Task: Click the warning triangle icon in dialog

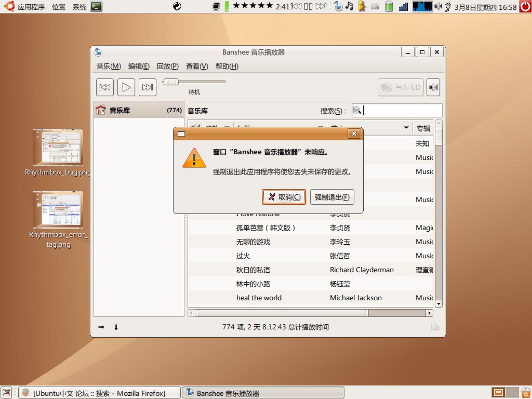Action: coord(194,158)
